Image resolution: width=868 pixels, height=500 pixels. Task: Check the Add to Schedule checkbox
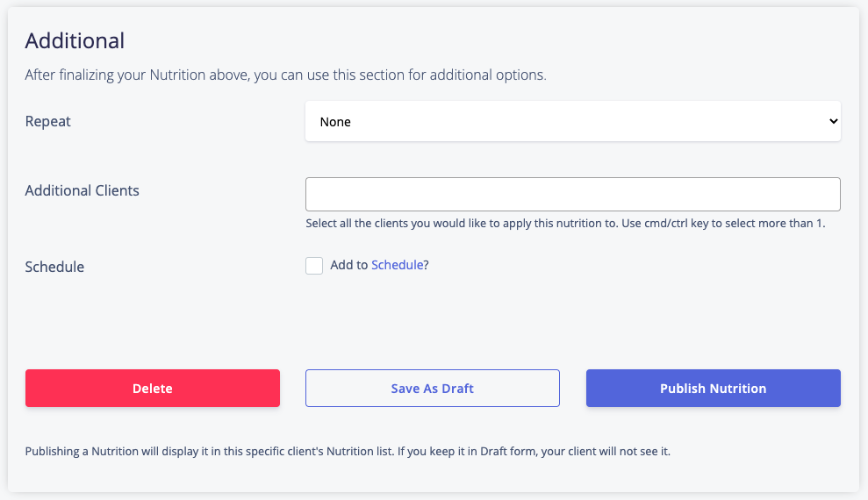pos(314,266)
